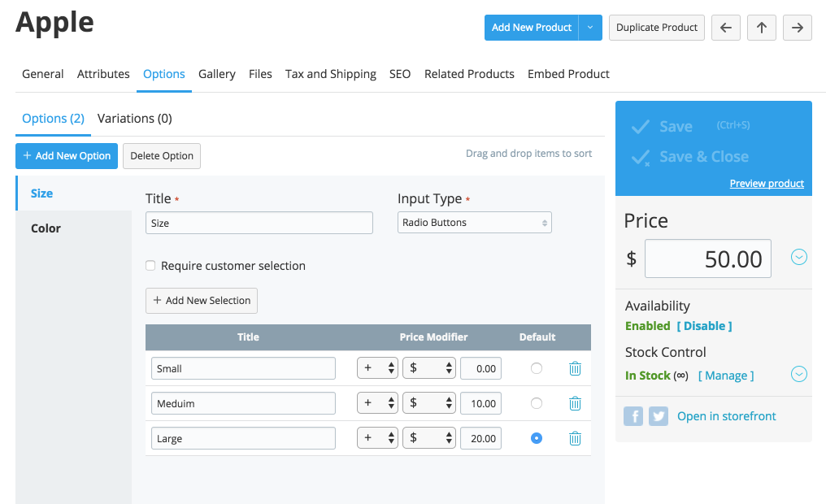826x504 pixels.
Task: Open in storefront link
Action: (x=727, y=416)
